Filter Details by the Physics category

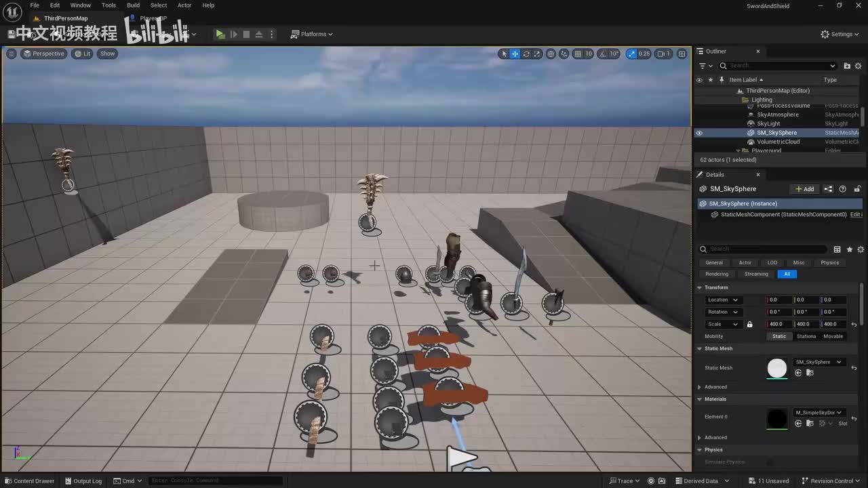coord(829,262)
